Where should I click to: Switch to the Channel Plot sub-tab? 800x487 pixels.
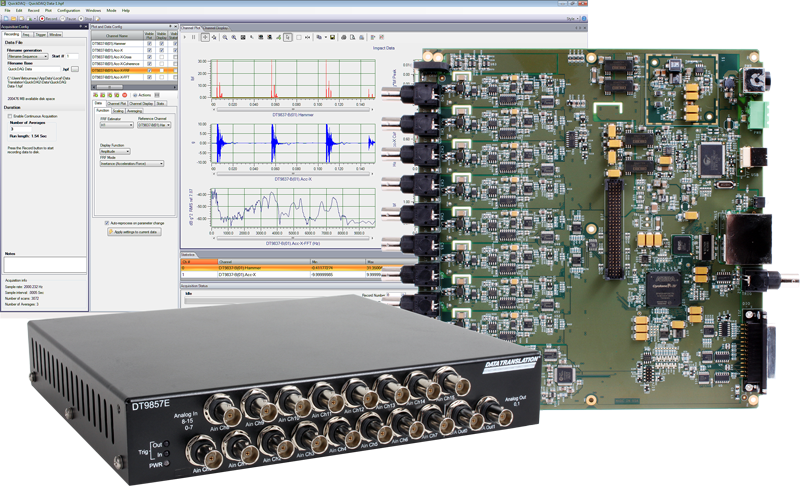click(x=116, y=104)
